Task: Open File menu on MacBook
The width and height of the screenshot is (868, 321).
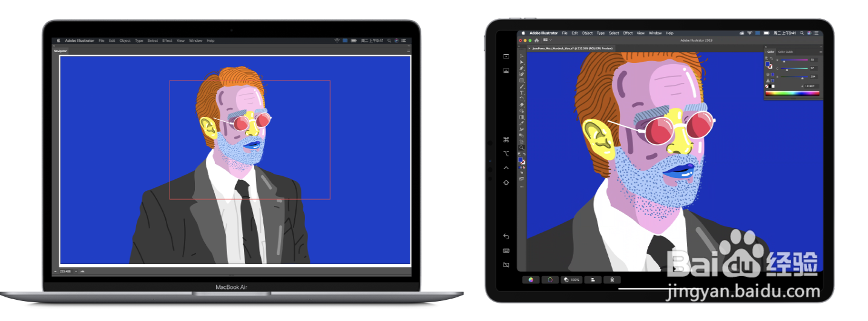Action: tap(102, 41)
